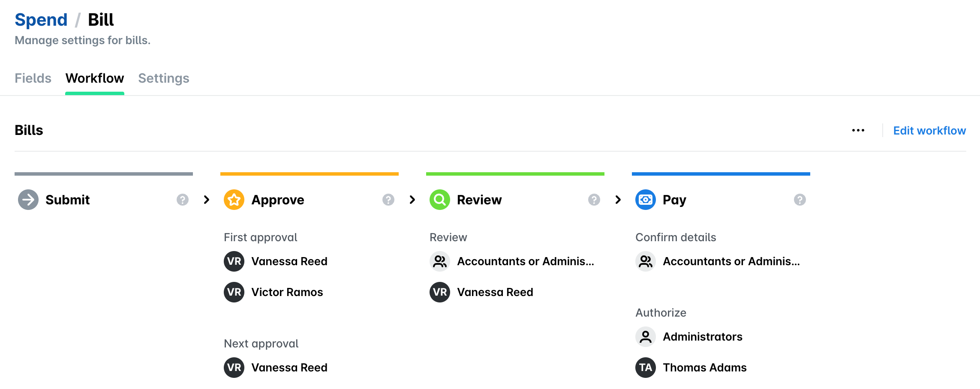Click the Review stage magnifier icon
The width and height of the screenshot is (980, 389).
coord(440,200)
